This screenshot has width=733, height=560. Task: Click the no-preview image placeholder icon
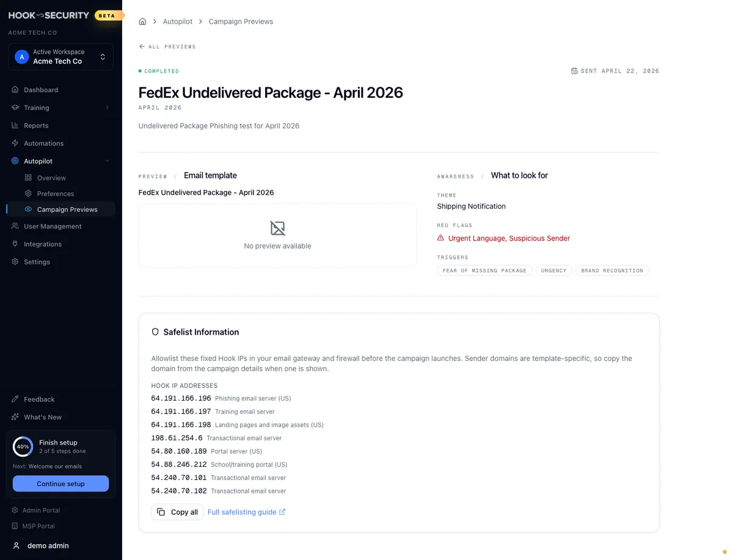point(277,228)
